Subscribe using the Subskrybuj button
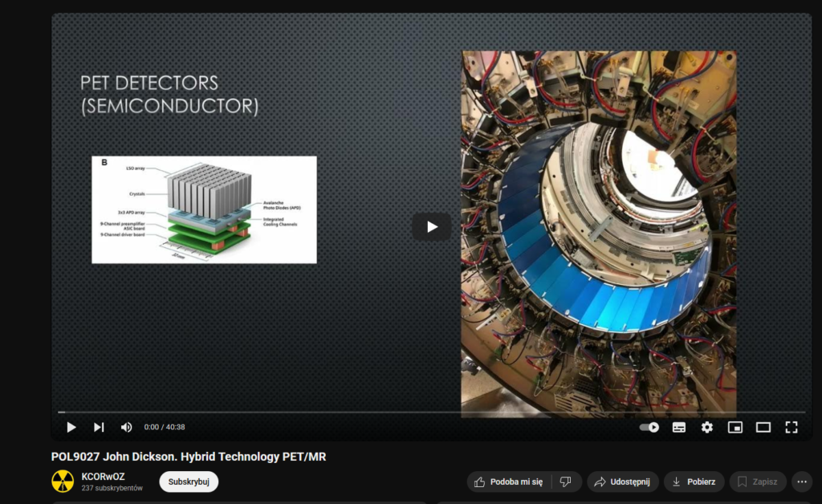Image resolution: width=822 pixels, height=504 pixels. [x=189, y=482]
